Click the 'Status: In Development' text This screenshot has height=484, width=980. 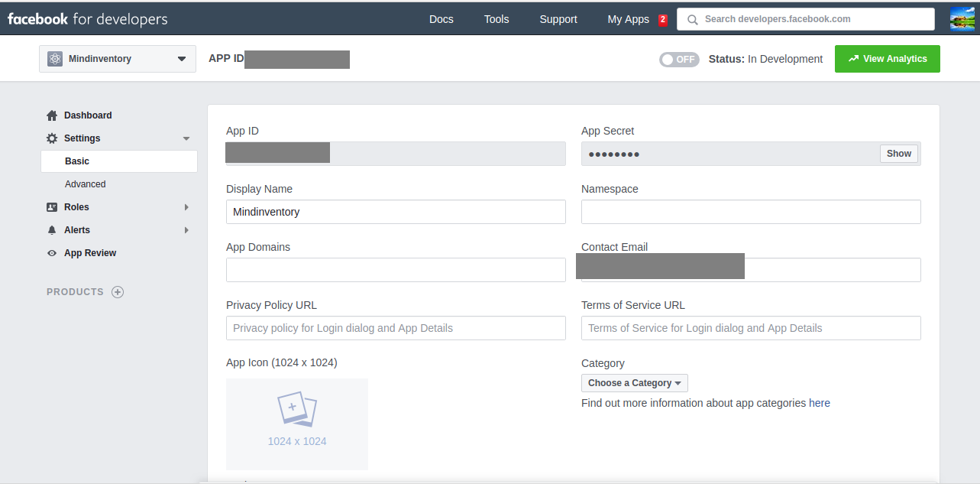(x=765, y=59)
